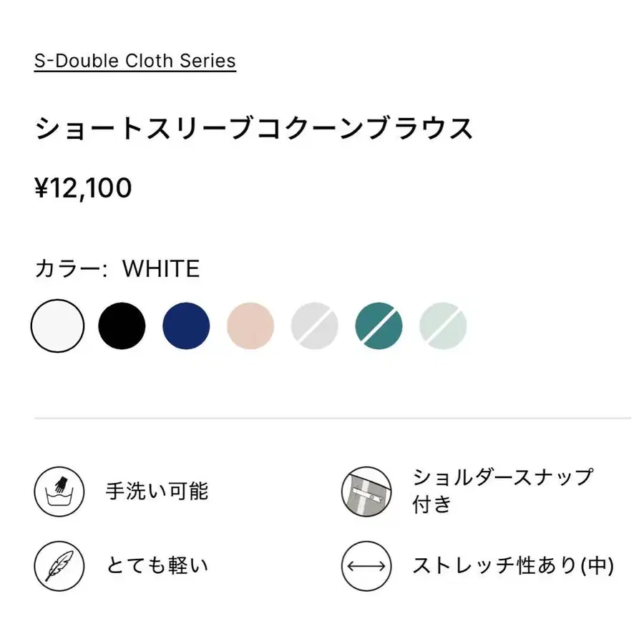The height and width of the screenshot is (644, 644).
Task: Click the ¥12,100 price text
Action: pyautogui.click(x=83, y=188)
